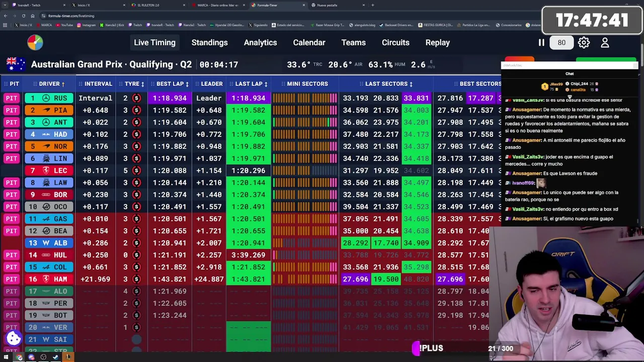The width and height of the screenshot is (644, 362).
Task: Open settings gear in Formula-Timer header
Action: pyautogui.click(x=584, y=43)
